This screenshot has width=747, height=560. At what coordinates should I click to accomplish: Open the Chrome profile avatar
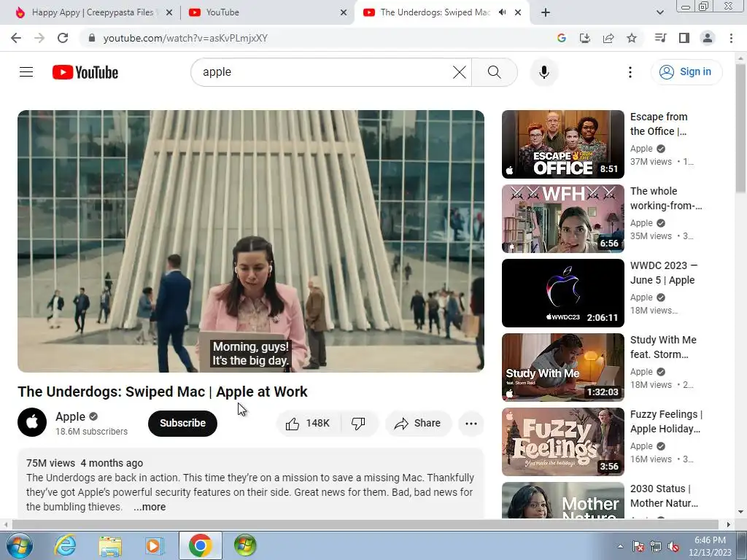(708, 38)
